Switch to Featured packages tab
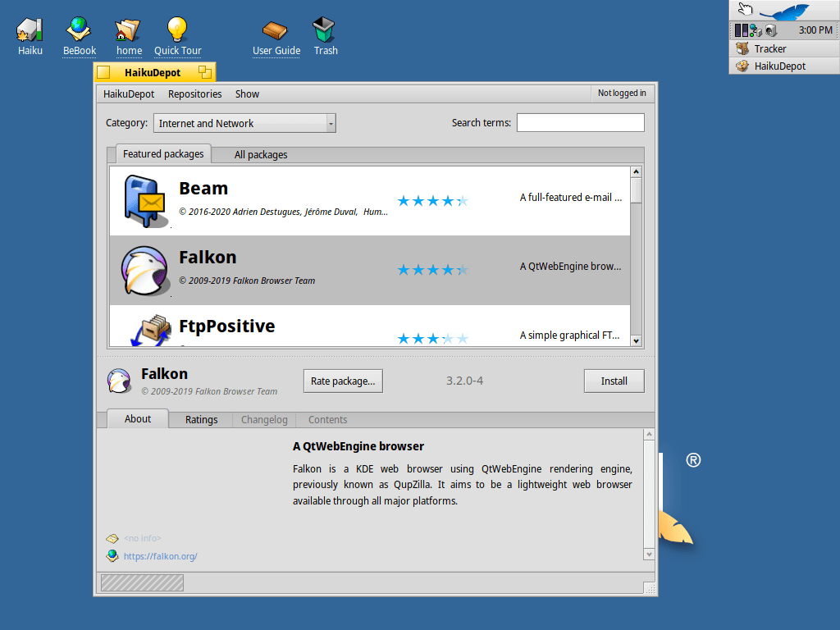 163,153
